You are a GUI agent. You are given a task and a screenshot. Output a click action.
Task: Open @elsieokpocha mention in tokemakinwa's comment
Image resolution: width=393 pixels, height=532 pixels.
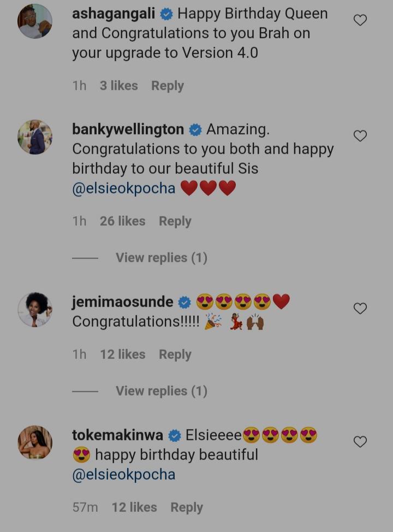[123, 474]
